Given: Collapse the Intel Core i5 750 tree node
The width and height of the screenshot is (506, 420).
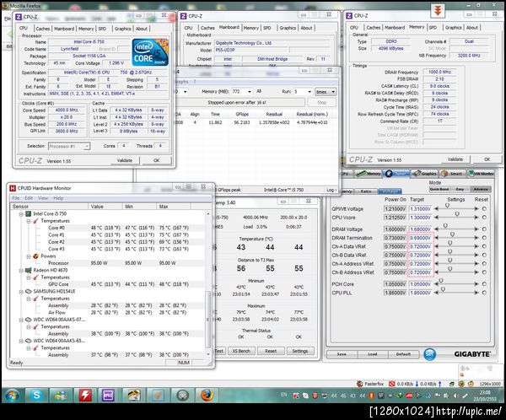Looking at the screenshot, I should [x=19, y=214].
